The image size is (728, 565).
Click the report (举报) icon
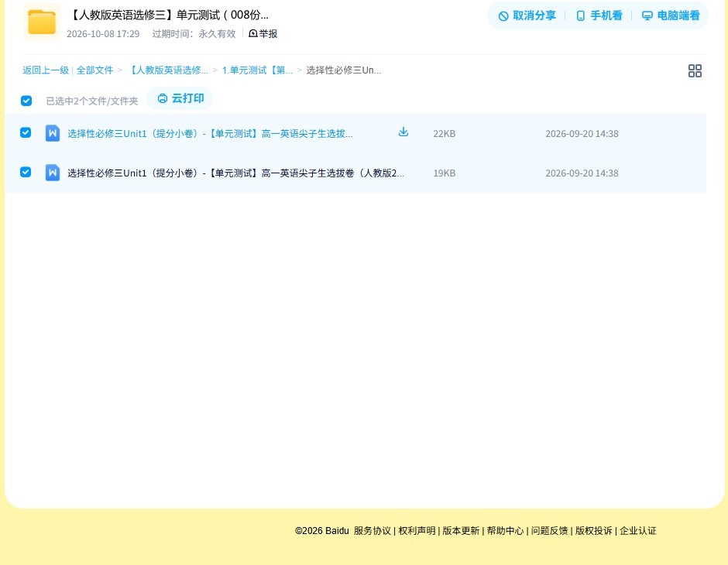[253, 33]
